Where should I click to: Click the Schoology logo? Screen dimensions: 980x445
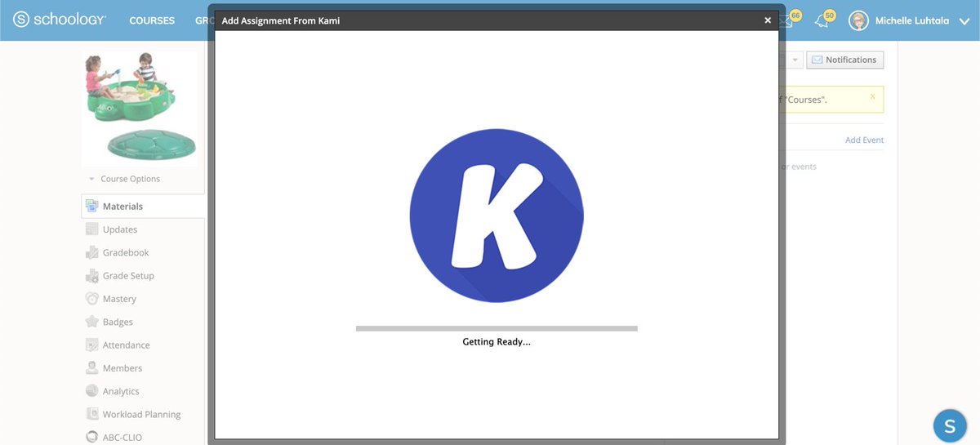(x=60, y=20)
